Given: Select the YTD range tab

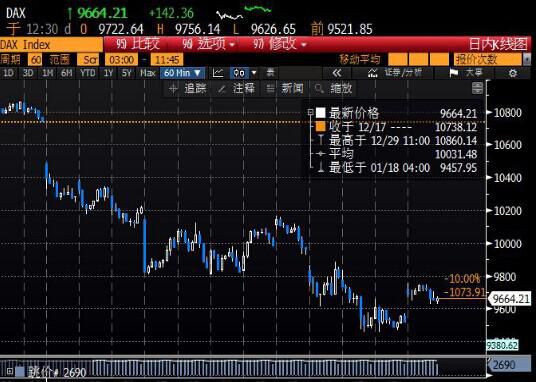Looking at the screenshot, I should pyautogui.click(x=88, y=73).
